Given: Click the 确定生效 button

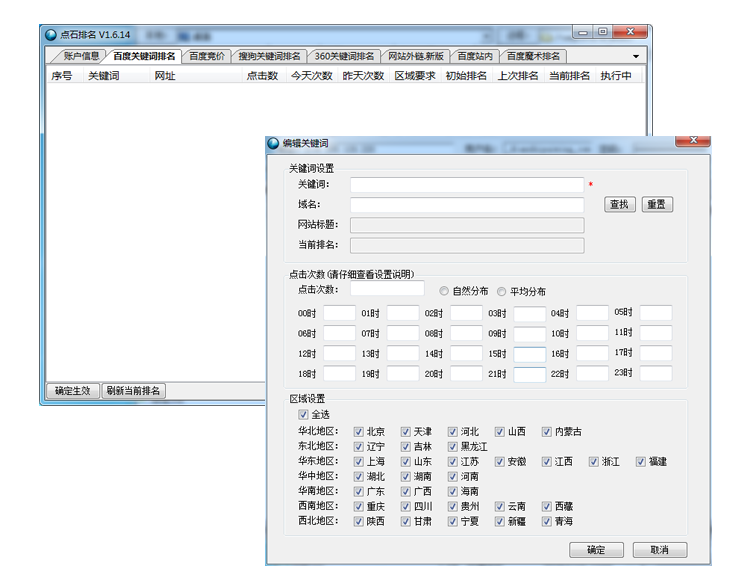Looking at the screenshot, I should point(73,391).
